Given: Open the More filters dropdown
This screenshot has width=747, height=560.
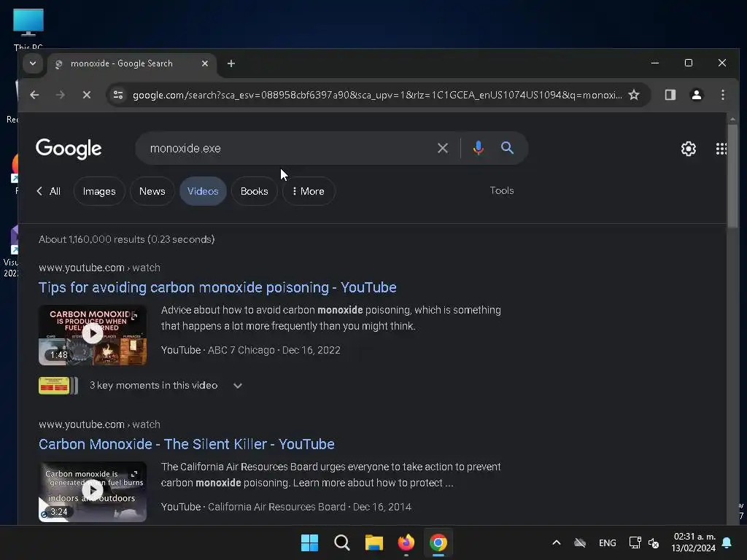Looking at the screenshot, I should tap(309, 191).
